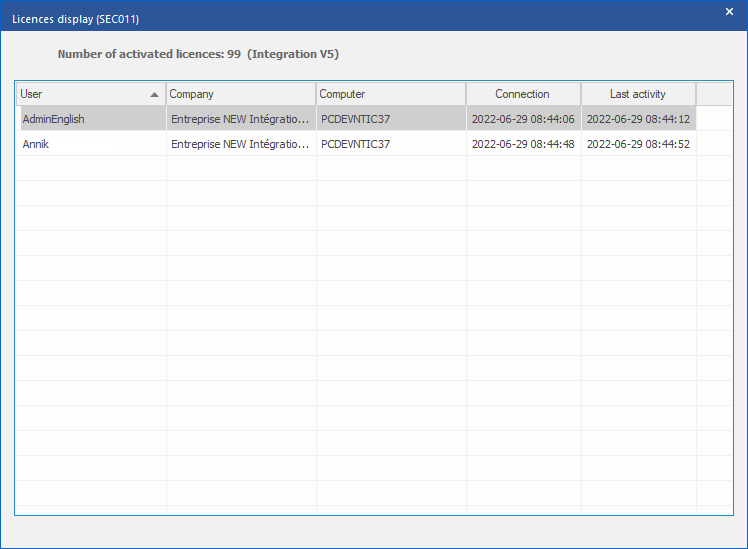The height and width of the screenshot is (549, 748).
Task: Click the Company cell in Annik row
Action: [240, 144]
